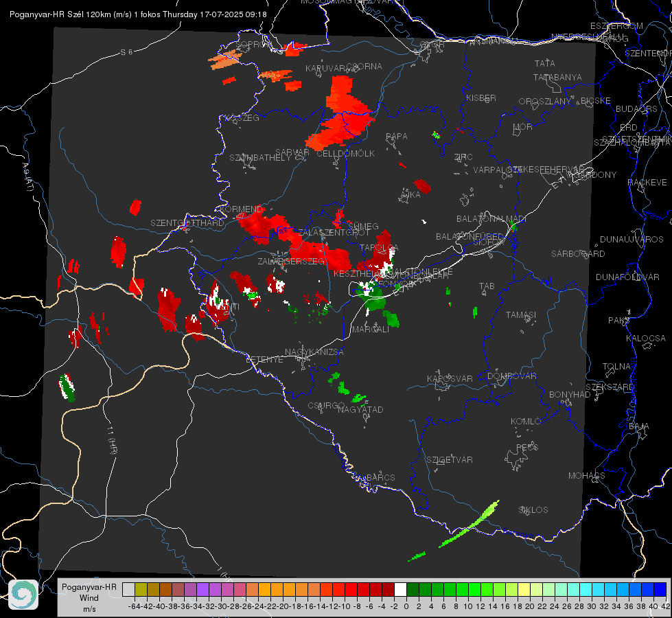
Task: Click the NAGYKANIZSA town label
Action: click(314, 352)
